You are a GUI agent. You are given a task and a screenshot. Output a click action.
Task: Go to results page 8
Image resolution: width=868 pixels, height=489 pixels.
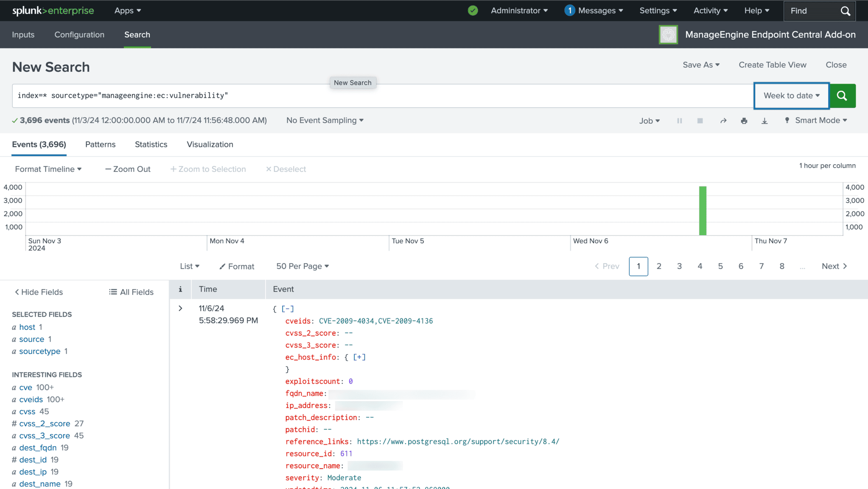click(782, 266)
